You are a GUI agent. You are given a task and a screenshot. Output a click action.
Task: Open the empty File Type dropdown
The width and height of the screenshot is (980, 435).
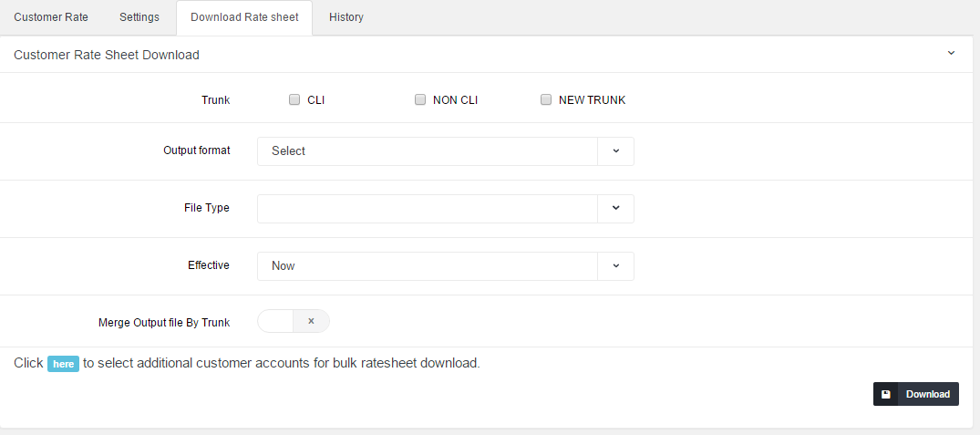tap(427, 209)
